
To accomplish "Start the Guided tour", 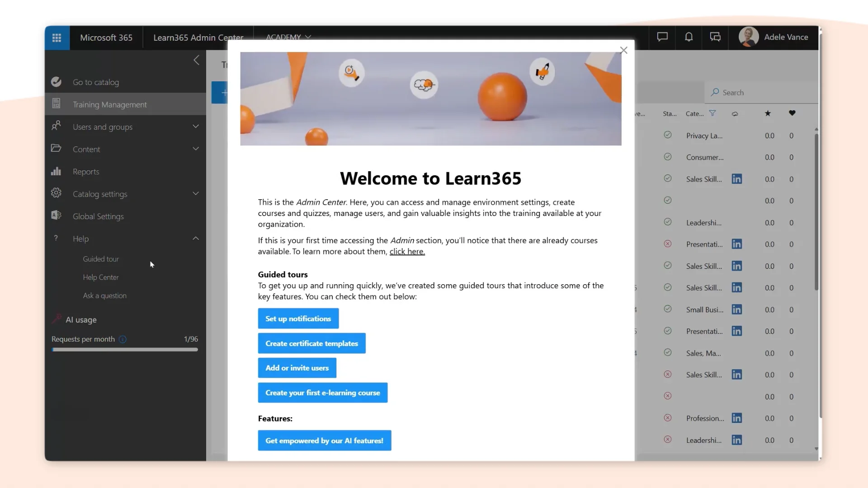I will tap(101, 259).
